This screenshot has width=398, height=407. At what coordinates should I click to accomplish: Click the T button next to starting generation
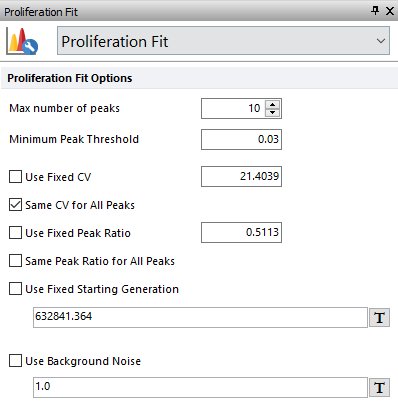coord(379,318)
